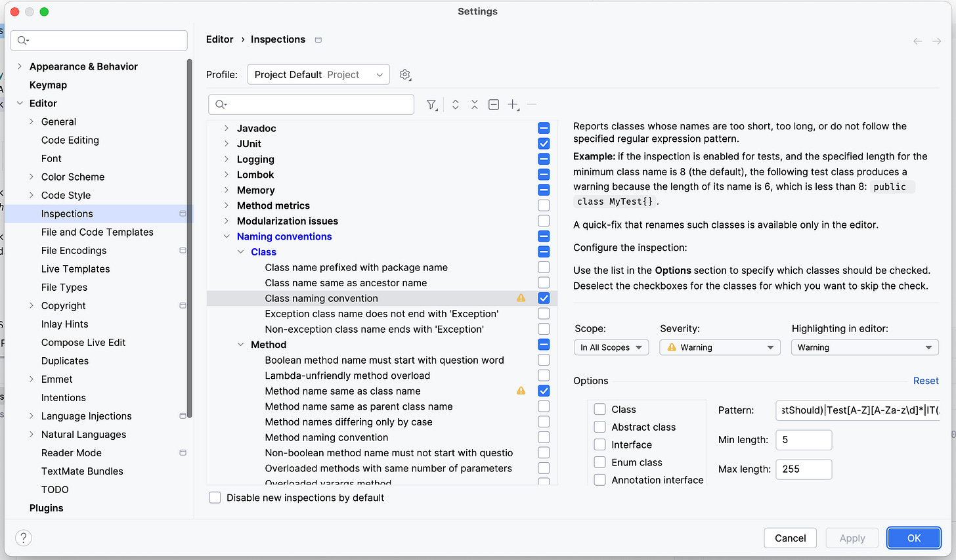This screenshot has height=560, width=956.
Task: Enable Class name prefixed with package name
Action: tap(544, 267)
